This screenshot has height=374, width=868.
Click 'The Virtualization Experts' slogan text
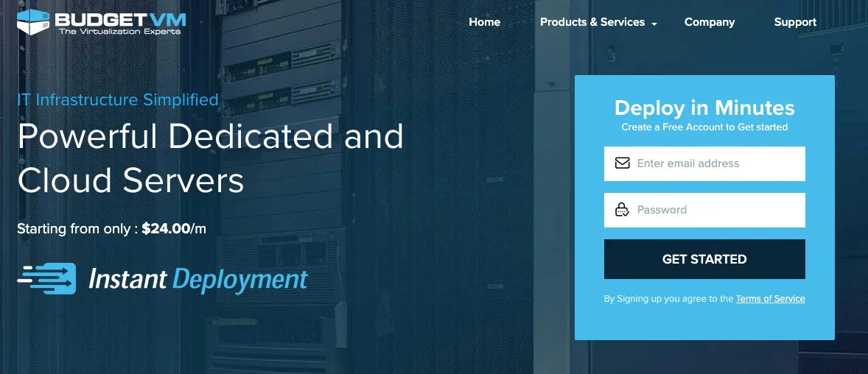pyautogui.click(x=120, y=32)
